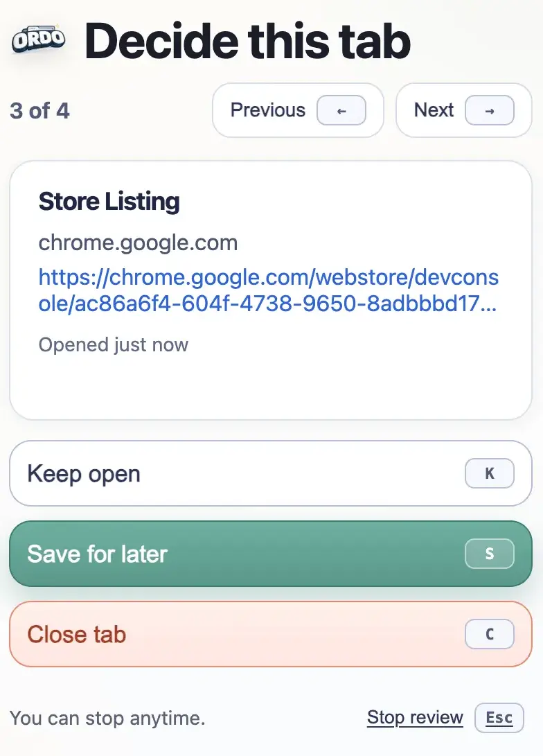Click the ORDO logo icon
The image size is (543, 756).
click(x=38, y=40)
